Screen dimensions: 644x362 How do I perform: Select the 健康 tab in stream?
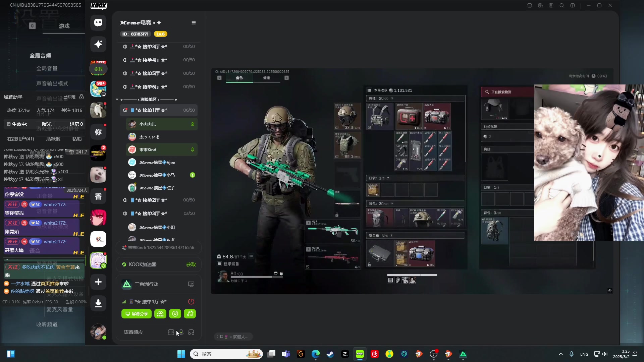pos(267,78)
